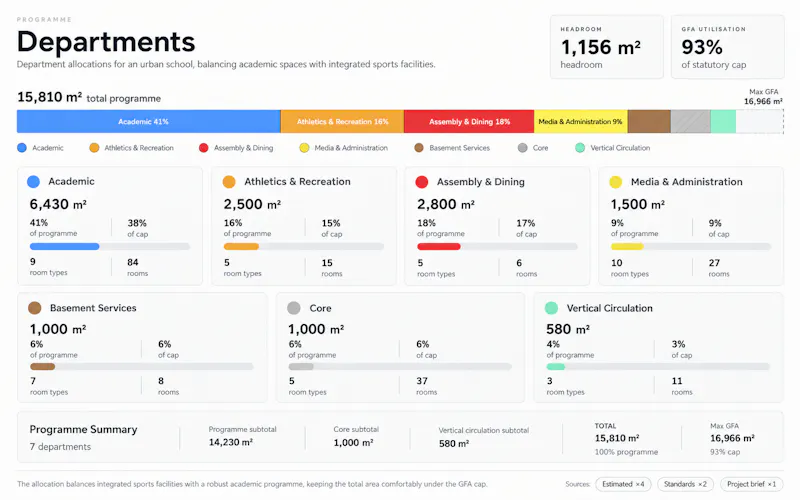The height and width of the screenshot is (500, 800).
Task: Click the brown Basement Services legend dot
Action: (x=419, y=148)
